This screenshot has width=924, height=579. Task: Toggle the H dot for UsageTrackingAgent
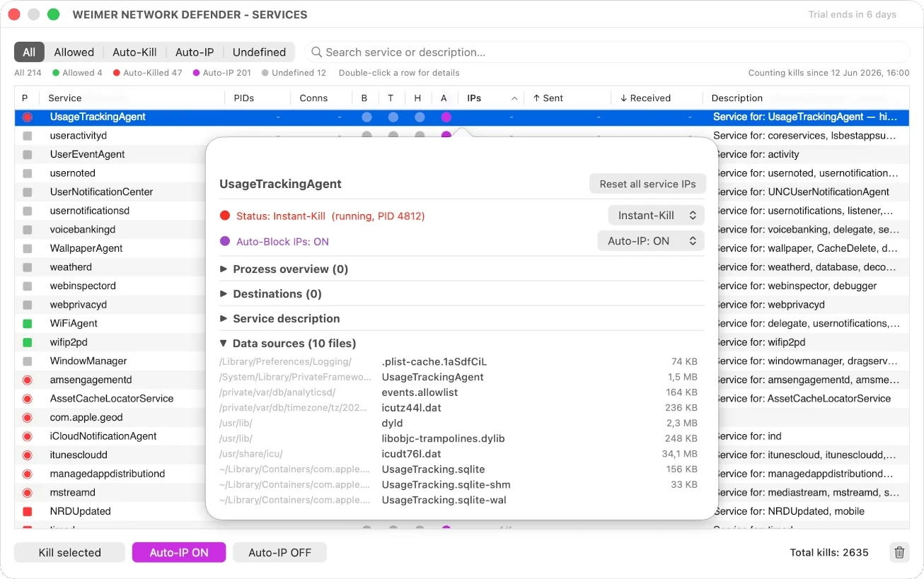pyautogui.click(x=420, y=117)
